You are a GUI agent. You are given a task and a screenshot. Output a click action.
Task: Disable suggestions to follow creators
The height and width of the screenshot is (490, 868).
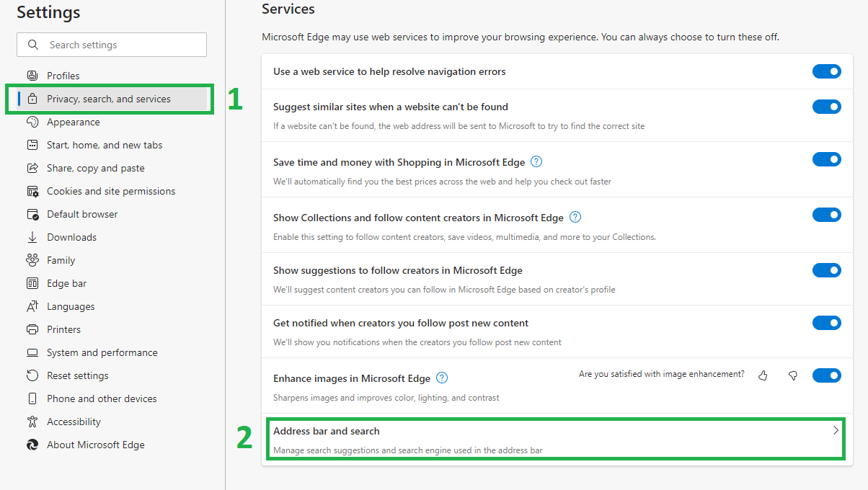point(827,270)
